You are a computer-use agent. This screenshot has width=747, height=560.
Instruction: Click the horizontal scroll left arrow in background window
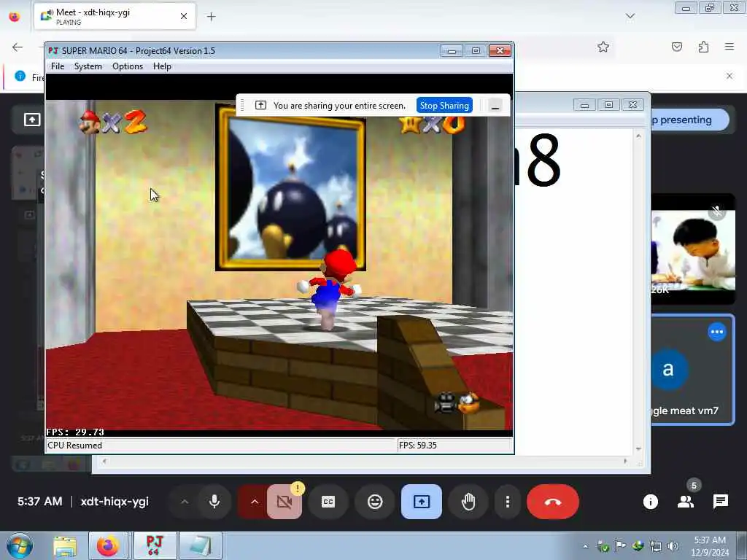(x=105, y=461)
